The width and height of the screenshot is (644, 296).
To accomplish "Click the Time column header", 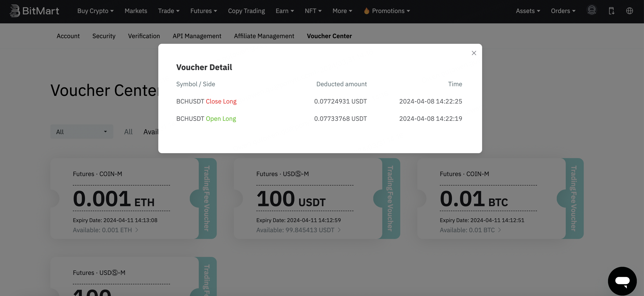I will [455, 84].
